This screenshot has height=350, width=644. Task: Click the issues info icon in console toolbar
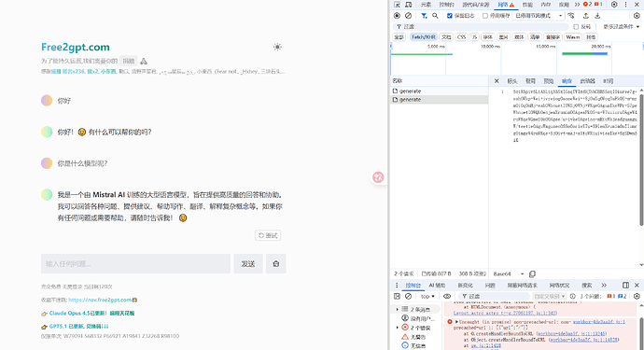click(x=572, y=296)
